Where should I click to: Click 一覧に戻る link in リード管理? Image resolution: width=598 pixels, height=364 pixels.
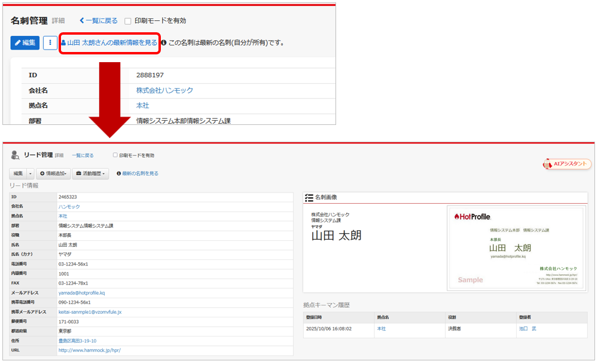83,155
